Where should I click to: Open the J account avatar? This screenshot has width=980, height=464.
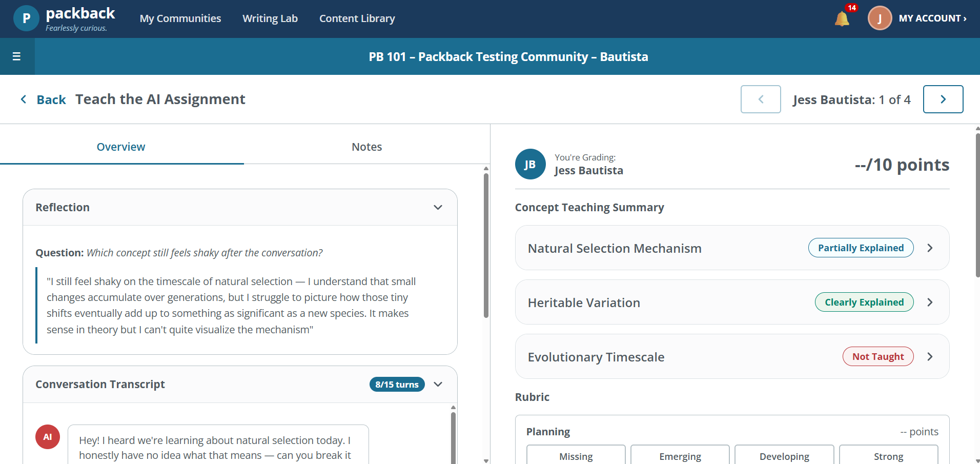pyautogui.click(x=880, y=18)
